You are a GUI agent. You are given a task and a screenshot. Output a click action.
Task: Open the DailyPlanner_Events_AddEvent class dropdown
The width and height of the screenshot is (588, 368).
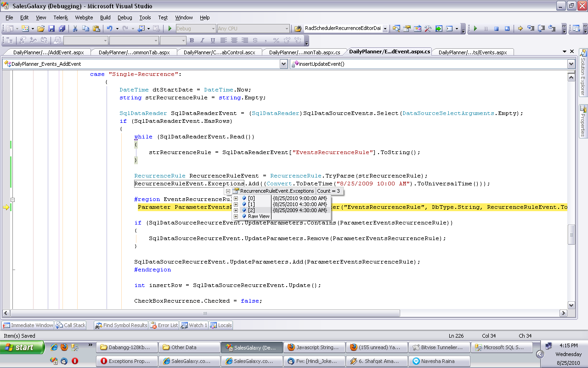[x=283, y=64]
